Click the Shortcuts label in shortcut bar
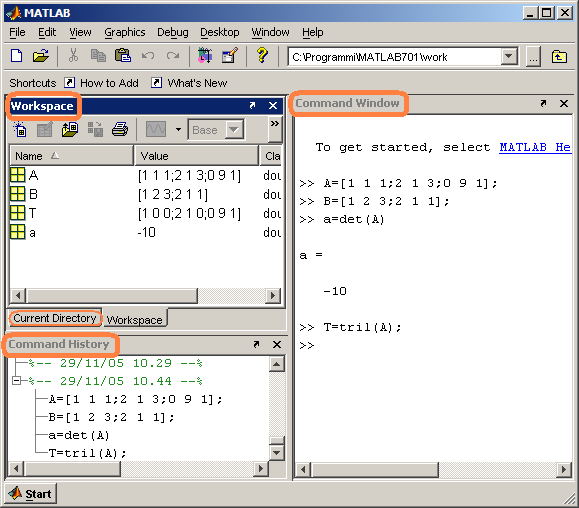Viewport: 579px width, 508px height. (32, 83)
